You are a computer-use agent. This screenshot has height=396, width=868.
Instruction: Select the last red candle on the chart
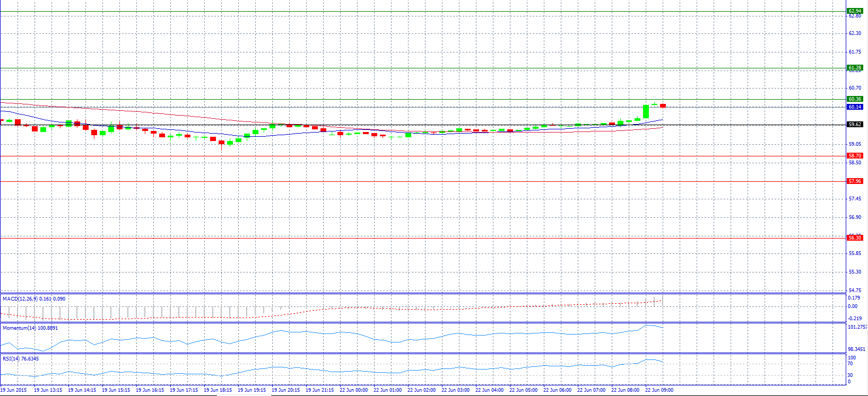click(663, 106)
